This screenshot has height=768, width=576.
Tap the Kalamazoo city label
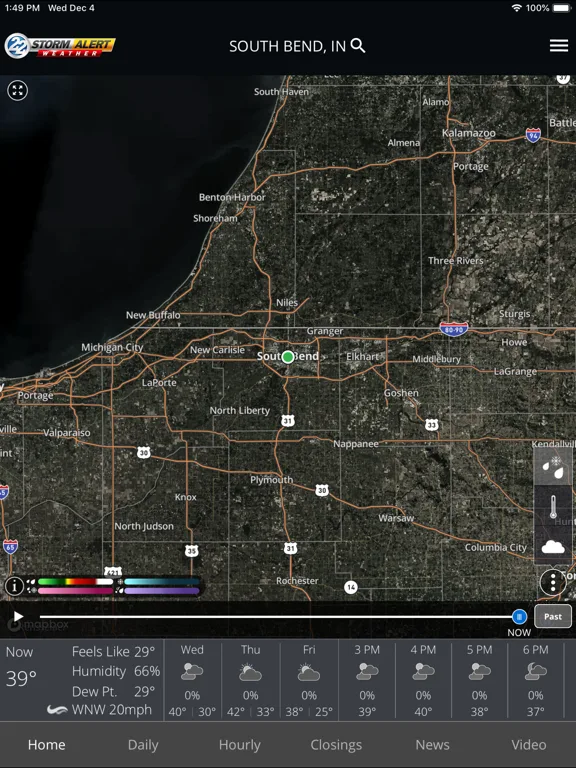469,133
